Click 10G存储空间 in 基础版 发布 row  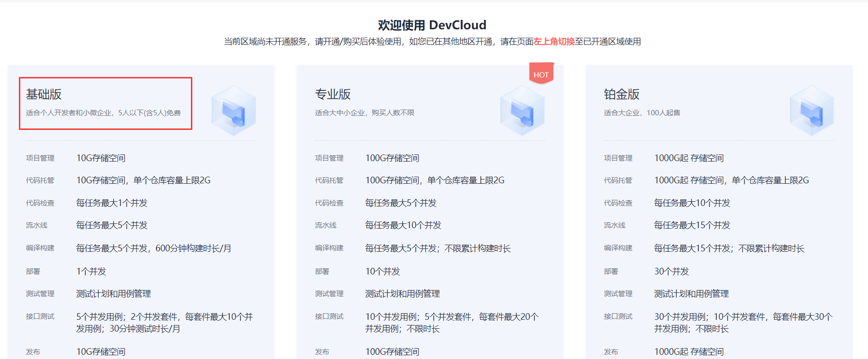coord(101,352)
